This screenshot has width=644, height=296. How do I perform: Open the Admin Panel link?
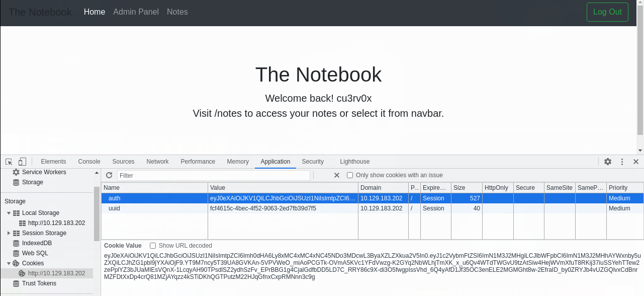point(136,12)
